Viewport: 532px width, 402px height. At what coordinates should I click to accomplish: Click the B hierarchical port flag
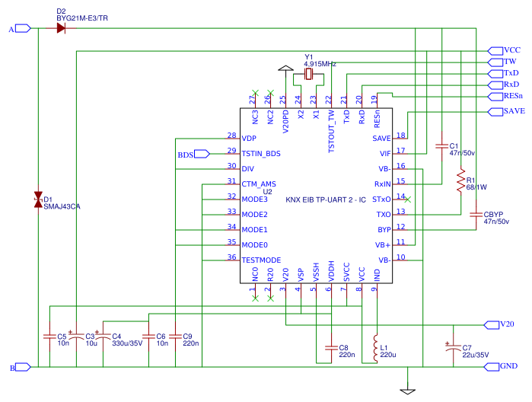[23, 367]
